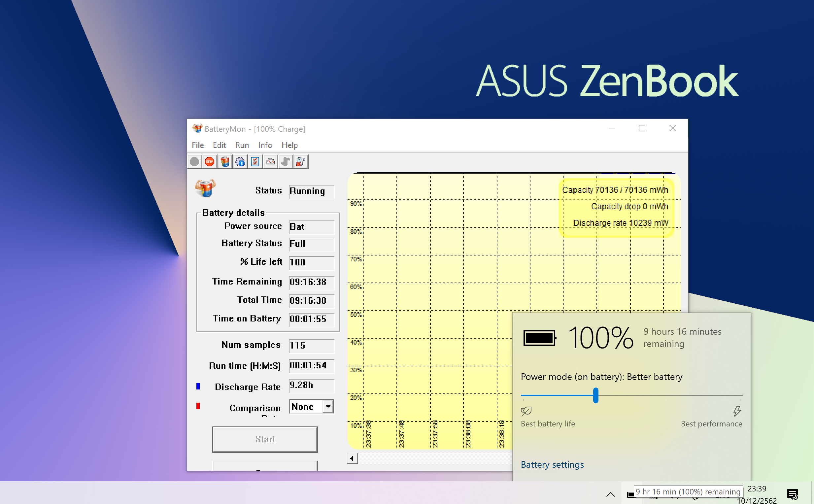Viewport: 814px width, 504px height.
Task: Click the taskbar battery tray icon
Action: click(630, 495)
